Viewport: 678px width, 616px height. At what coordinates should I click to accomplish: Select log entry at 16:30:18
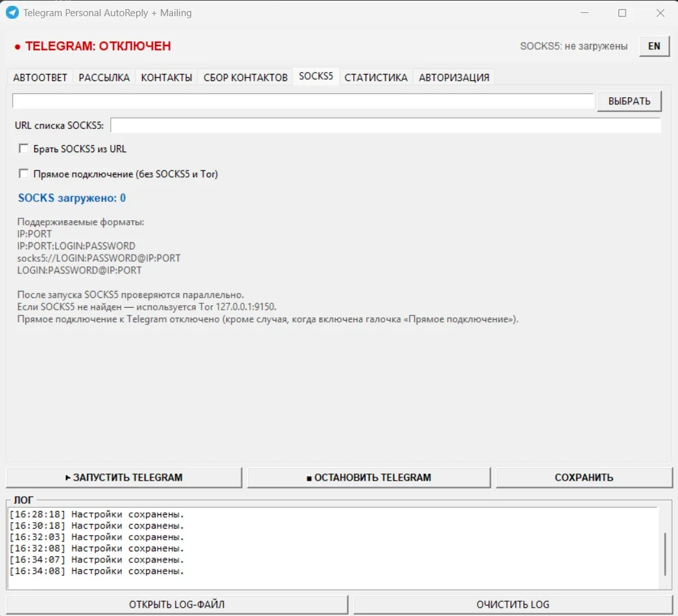(x=97, y=526)
